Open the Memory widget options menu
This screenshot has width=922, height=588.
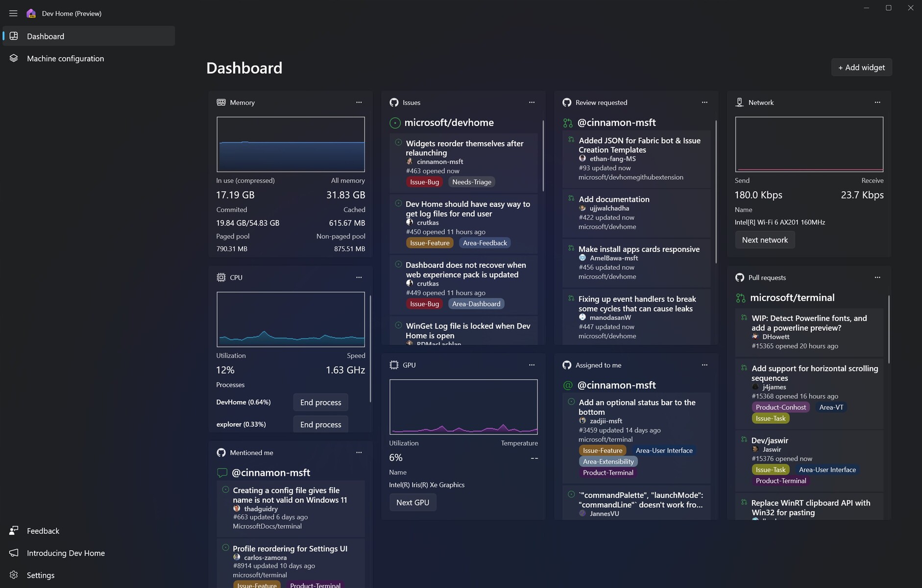click(359, 102)
